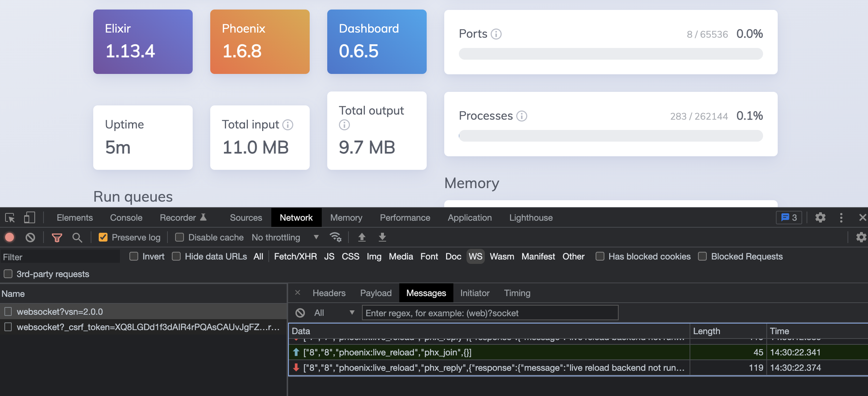Expand the All message type dropdown
The width and height of the screenshot is (868, 396).
(x=334, y=313)
